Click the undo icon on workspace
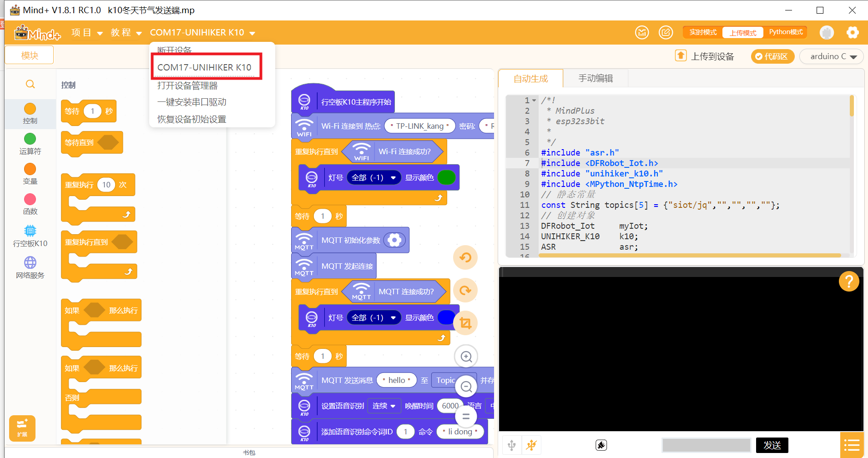Viewport: 868px width, 458px height. point(465,257)
